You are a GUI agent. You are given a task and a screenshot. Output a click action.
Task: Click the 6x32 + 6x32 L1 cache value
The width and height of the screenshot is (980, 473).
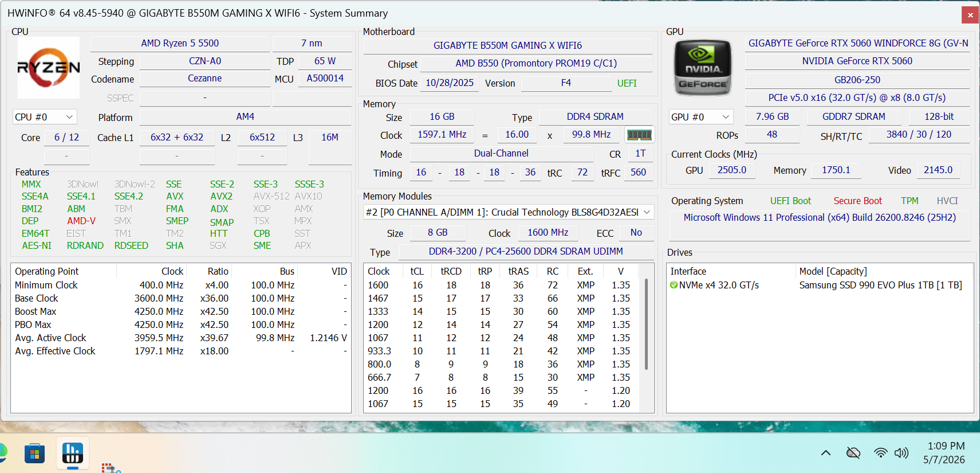click(x=177, y=137)
